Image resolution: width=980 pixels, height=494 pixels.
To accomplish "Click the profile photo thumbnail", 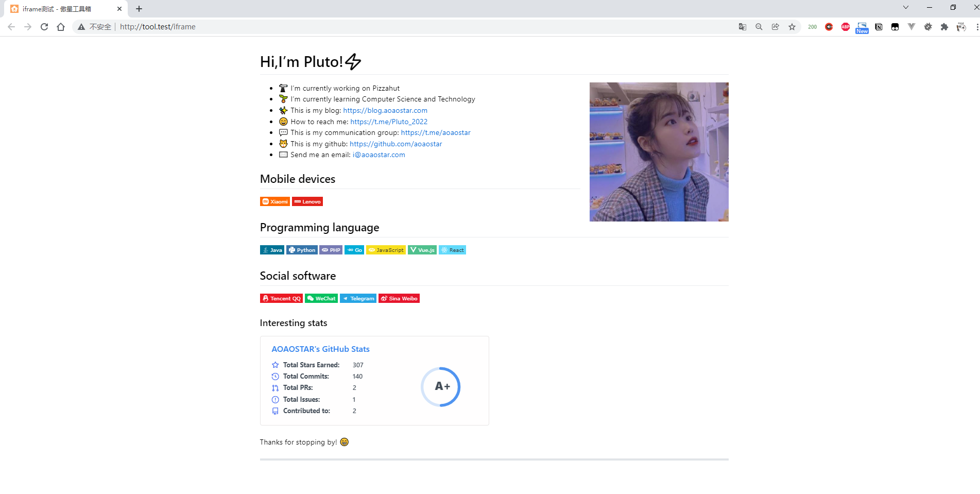I will pos(659,152).
